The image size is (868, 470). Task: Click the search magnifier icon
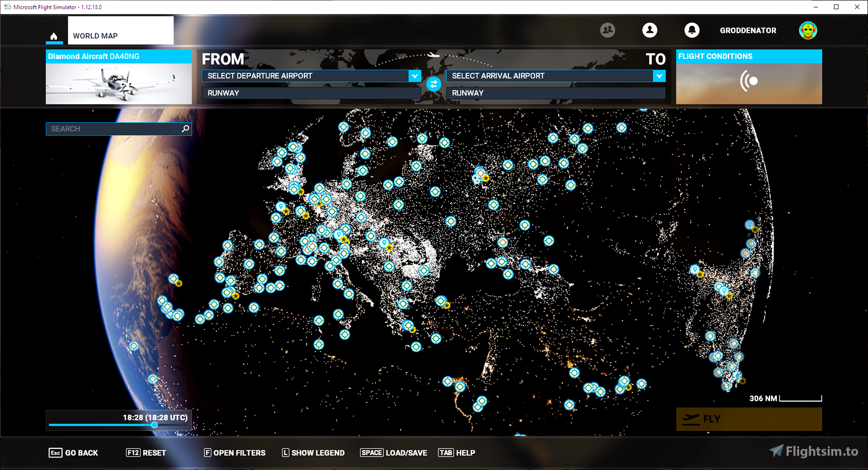pos(185,129)
